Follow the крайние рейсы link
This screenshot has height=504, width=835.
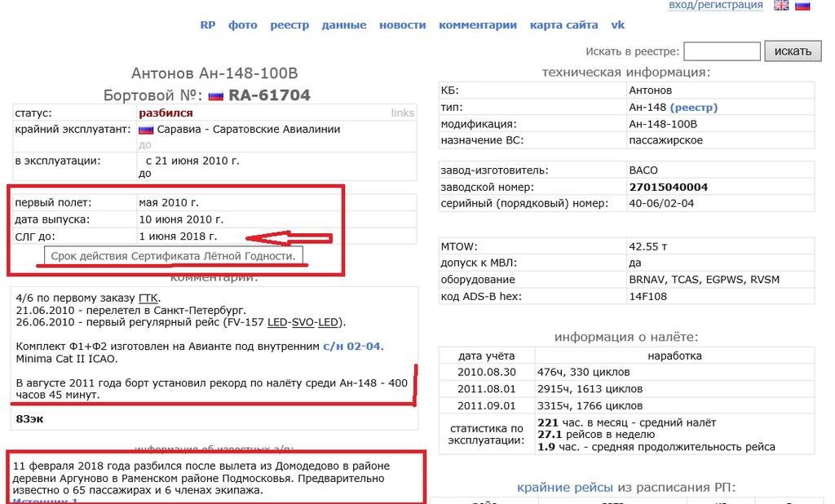[x=565, y=488]
